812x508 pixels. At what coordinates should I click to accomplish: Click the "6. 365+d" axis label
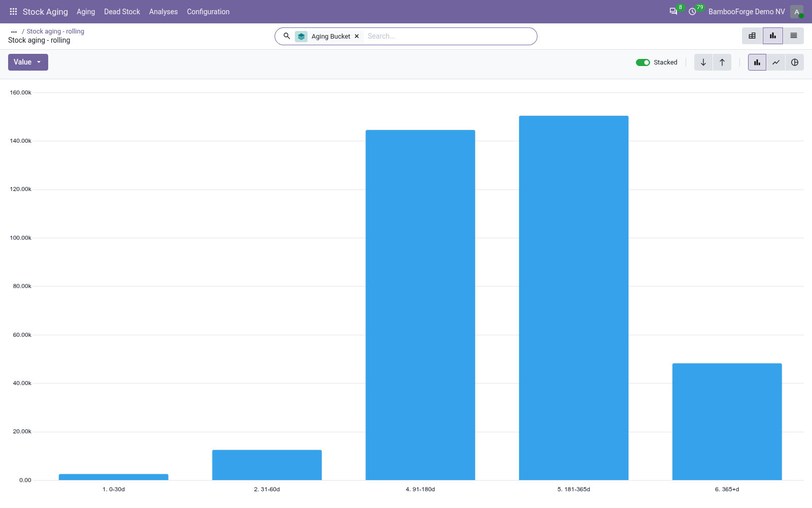coord(727,490)
